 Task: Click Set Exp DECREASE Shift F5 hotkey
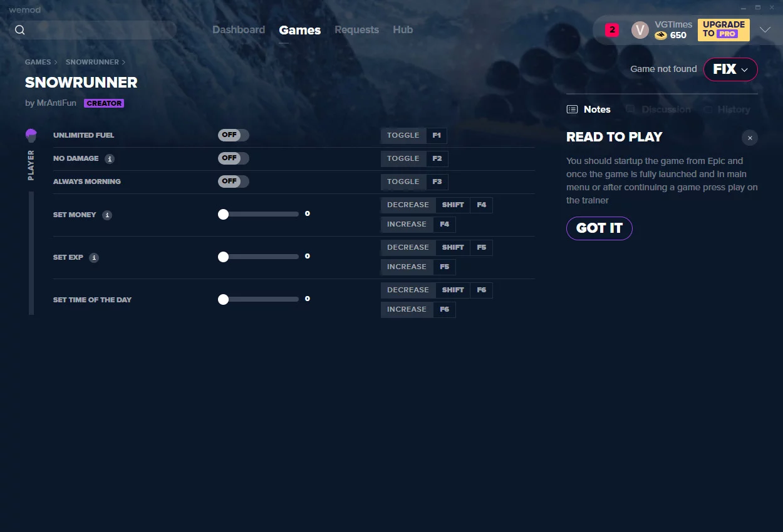(x=437, y=248)
